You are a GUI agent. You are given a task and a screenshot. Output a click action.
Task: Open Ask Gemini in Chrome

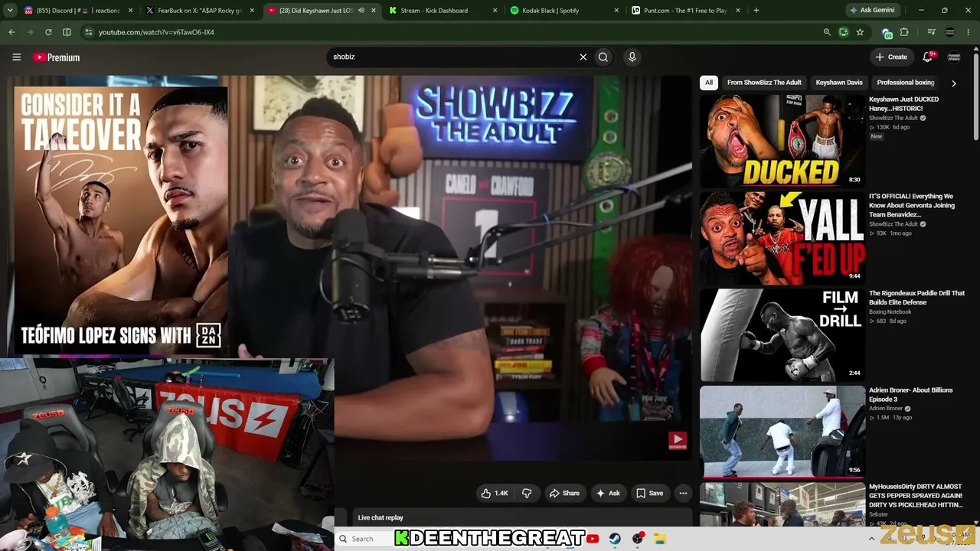tap(872, 11)
